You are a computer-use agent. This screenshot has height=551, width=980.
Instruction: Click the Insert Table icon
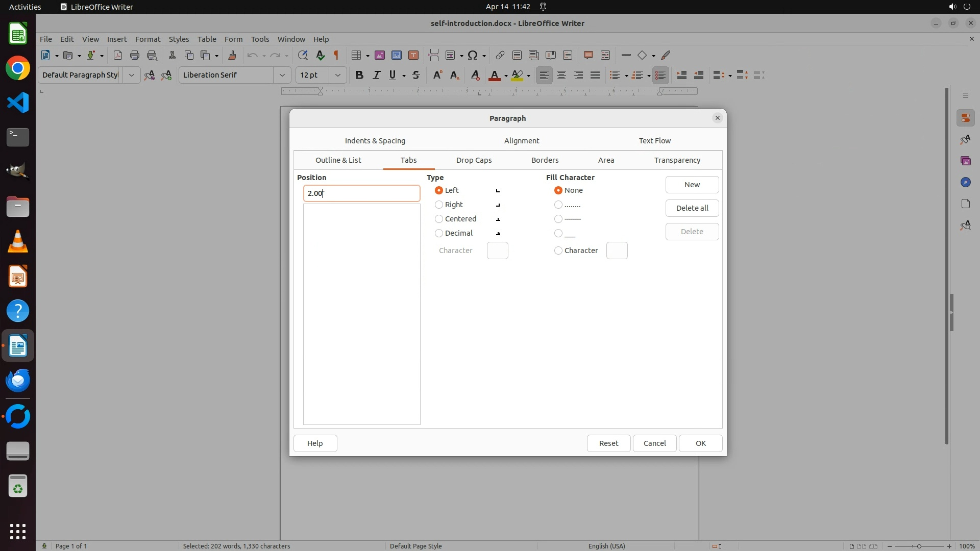(356, 55)
